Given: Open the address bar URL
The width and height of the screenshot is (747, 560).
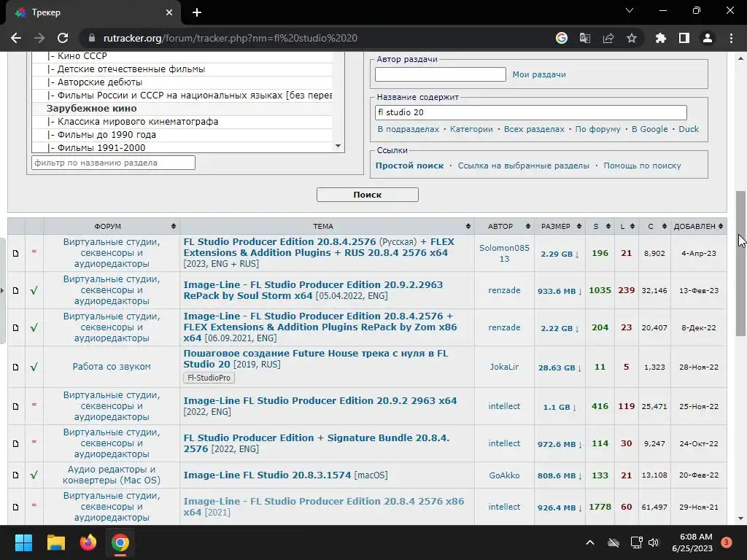Looking at the screenshot, I should pos(230,38).
